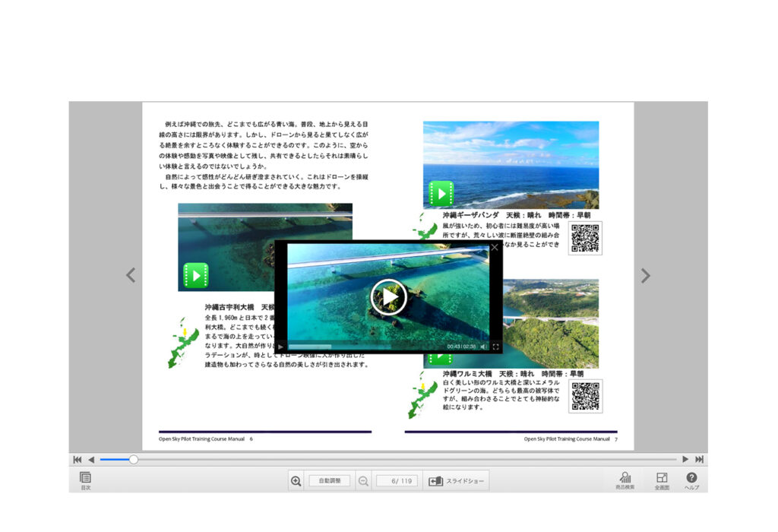Apply auto-fit with the 自動調整 button
The width and height of the screenshot is (778, 532).
(328, 480)
